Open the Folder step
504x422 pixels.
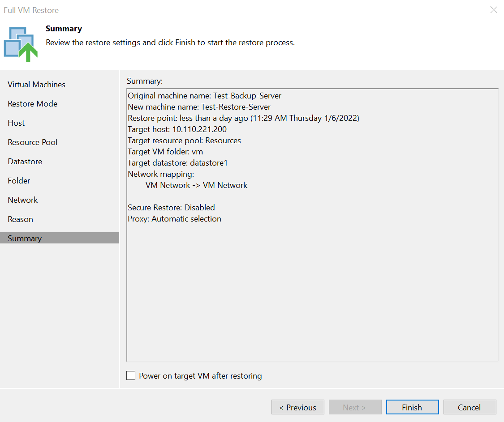[x=19, y=181]
